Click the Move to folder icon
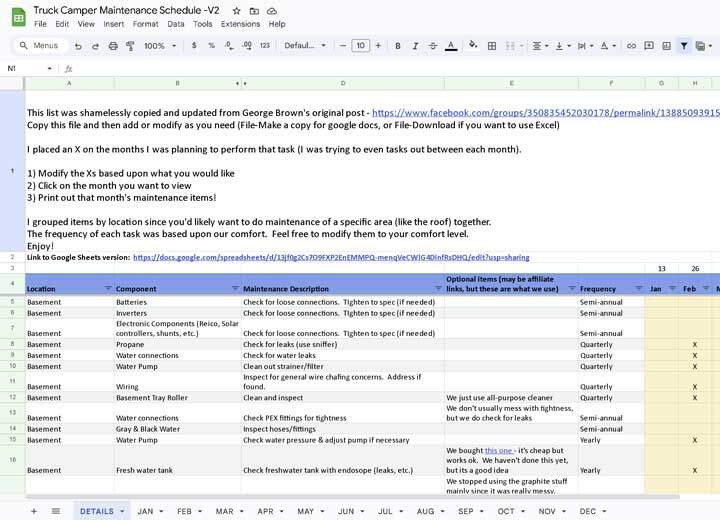Viewport: 720px width, 520px height. pos(254,11)
